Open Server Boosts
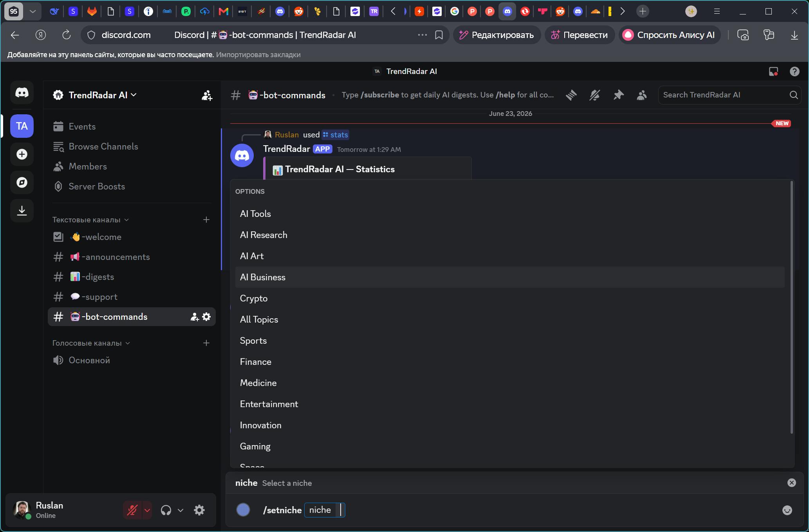 132,186
